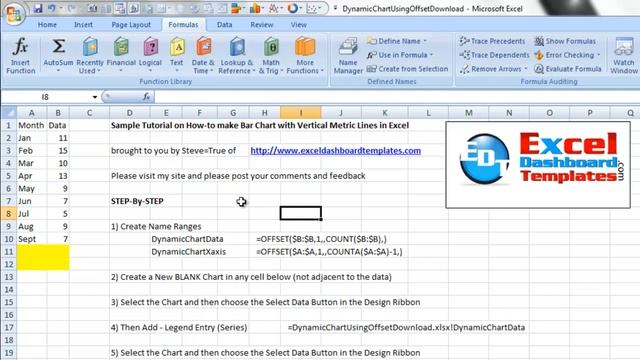
Task: Open Lookup & Reference functions icon
Action: [x=237, y=48]
